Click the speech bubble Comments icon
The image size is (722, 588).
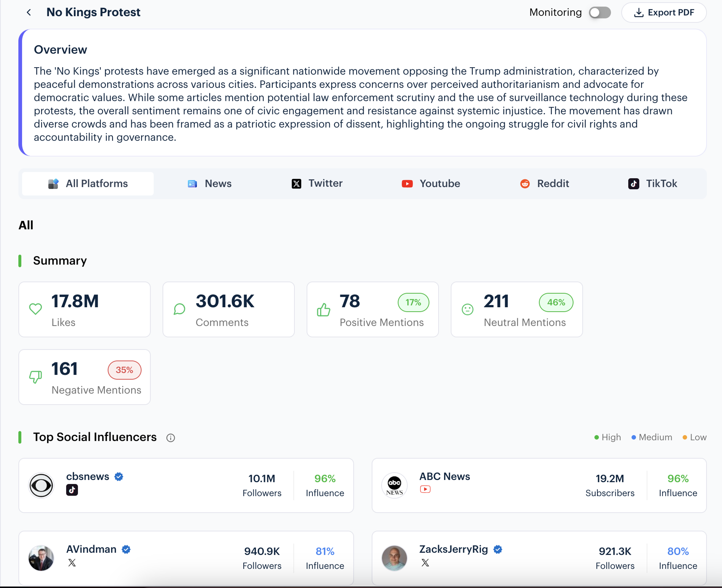[x=179, y=309]
